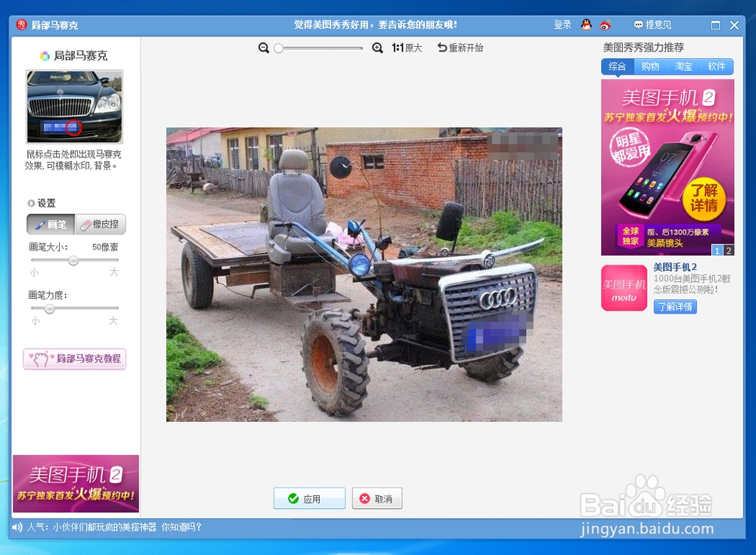Click the 局部马赛克 panel heading icon
Screen dimensions: 756x555
click(45, 56)
